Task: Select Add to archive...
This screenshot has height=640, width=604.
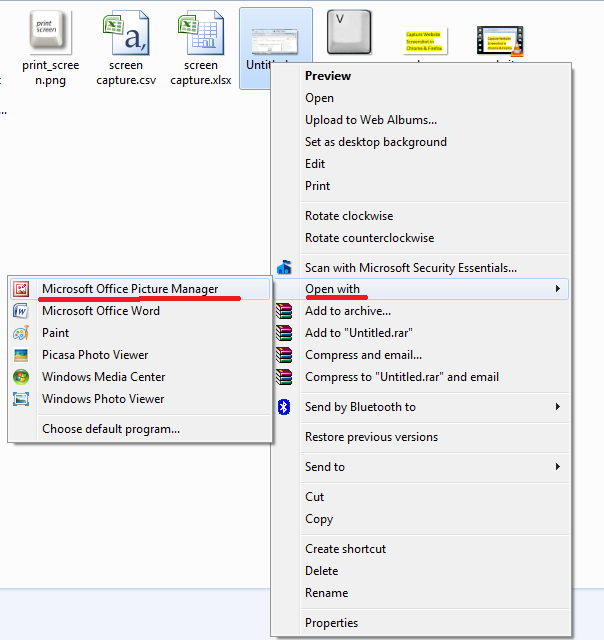Action: 422,311
